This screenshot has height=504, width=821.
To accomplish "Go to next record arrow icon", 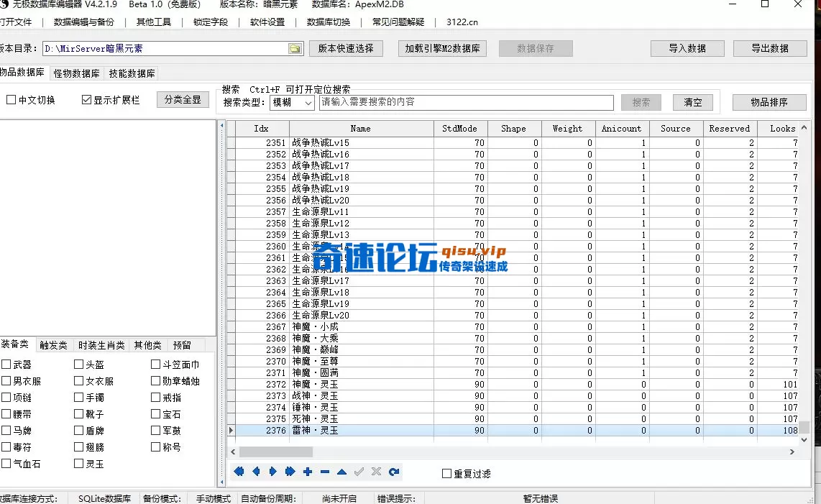I will pyautogui.click(x=273, y=472).
